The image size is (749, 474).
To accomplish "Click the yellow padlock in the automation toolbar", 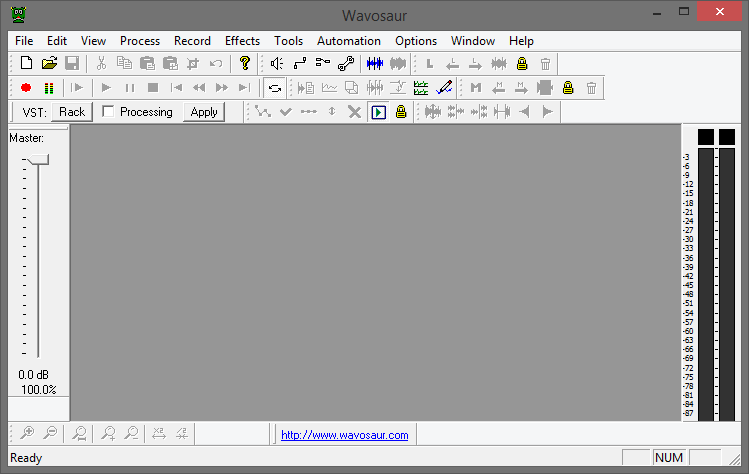I will coord(401,112).
